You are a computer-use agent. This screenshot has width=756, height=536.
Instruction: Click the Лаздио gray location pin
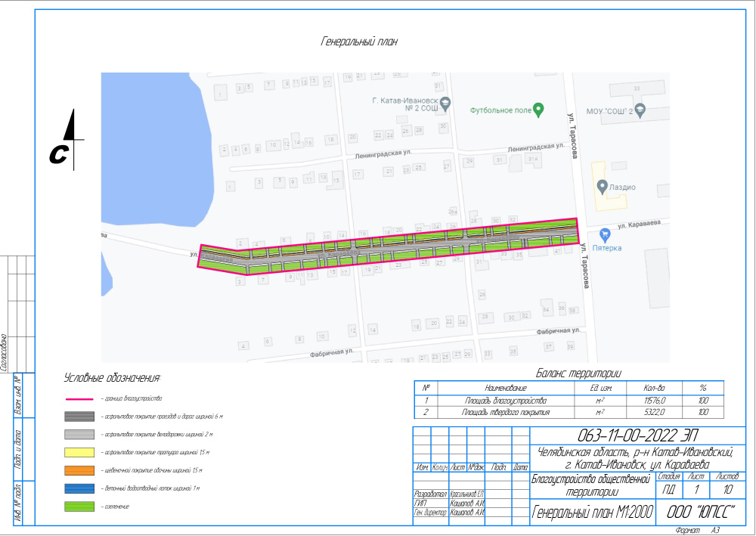[x=602, y=185]
